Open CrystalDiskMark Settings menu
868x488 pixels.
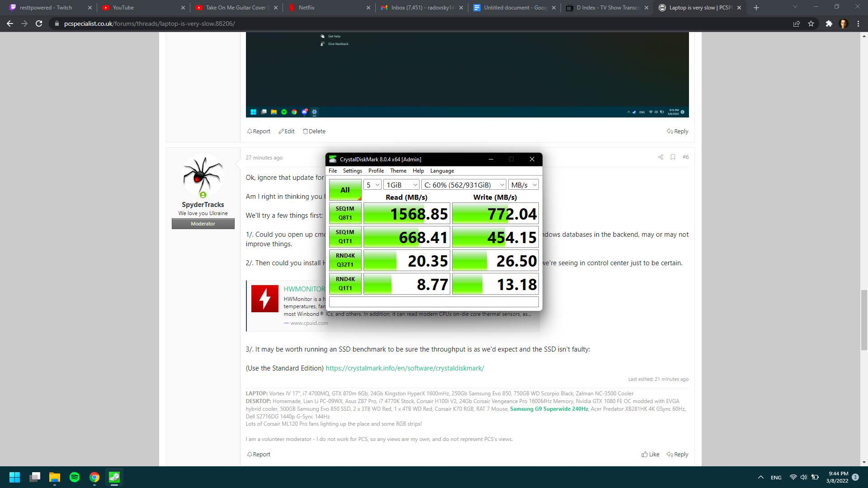click(353, 171)
